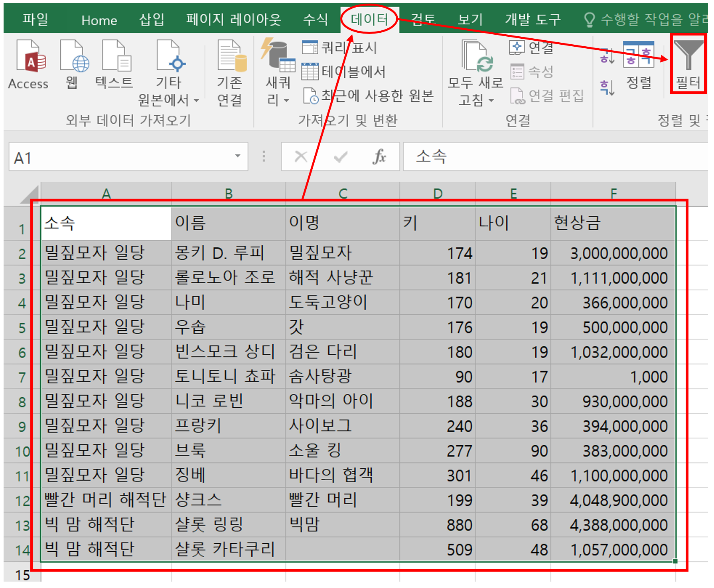Click the formula bar showing 소속
Image resolution: width=714 pixels, height=588 pixels.
555,156
